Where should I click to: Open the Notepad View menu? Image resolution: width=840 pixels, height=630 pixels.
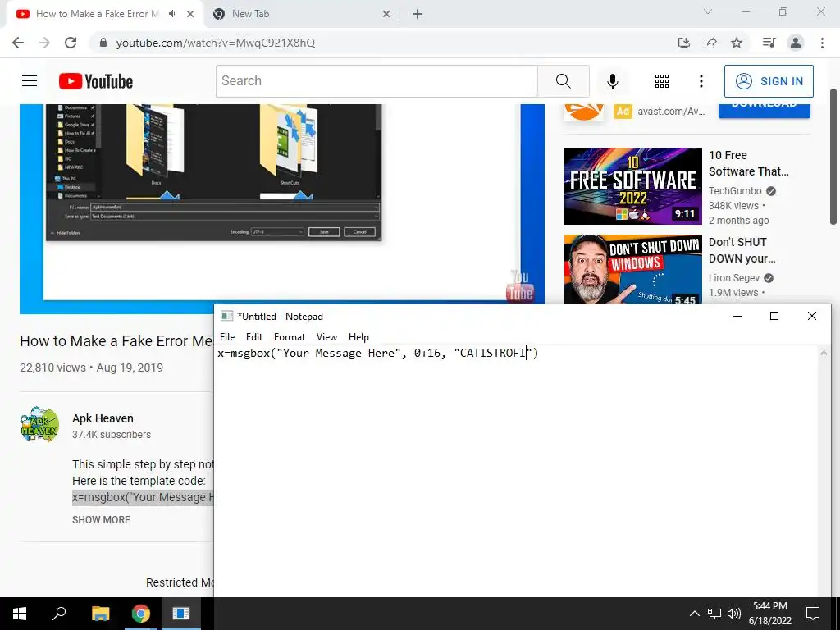[326, 337]
